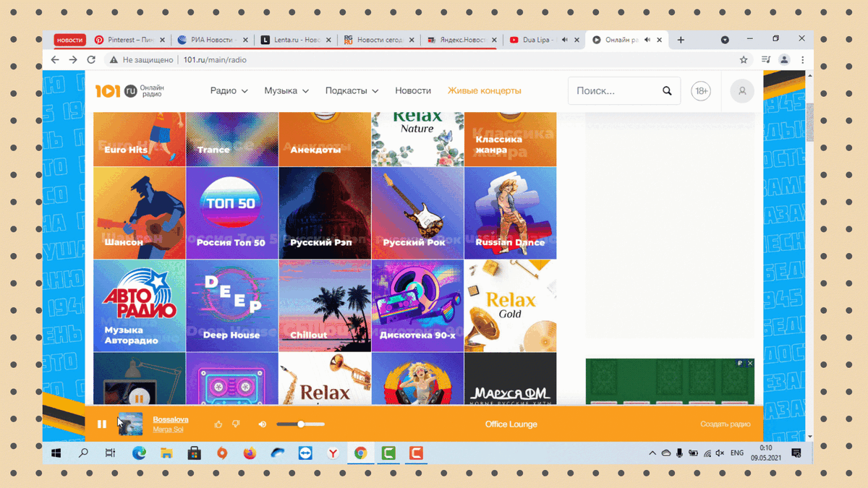Image resolution: width=868 pixels, height=488 pixels.
Task: Open Firefox from taskbar
Action: 250,453
